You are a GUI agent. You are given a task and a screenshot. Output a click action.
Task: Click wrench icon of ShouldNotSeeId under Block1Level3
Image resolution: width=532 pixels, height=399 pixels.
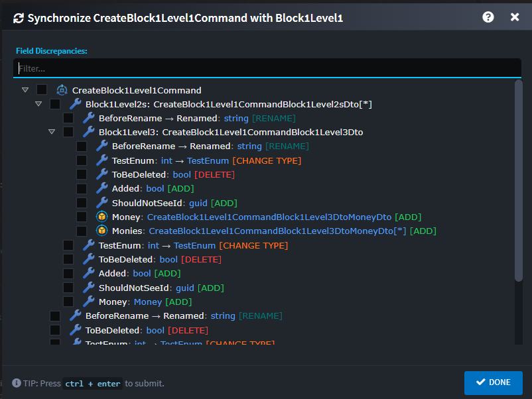(101, 203)
